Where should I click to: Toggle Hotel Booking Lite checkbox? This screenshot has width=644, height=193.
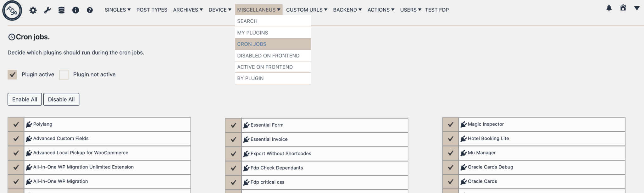pos(451,139)
